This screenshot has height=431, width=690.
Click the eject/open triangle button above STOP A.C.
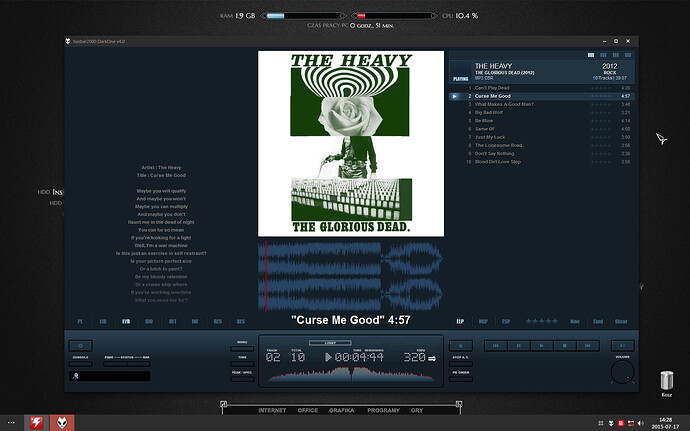[461, 346]
